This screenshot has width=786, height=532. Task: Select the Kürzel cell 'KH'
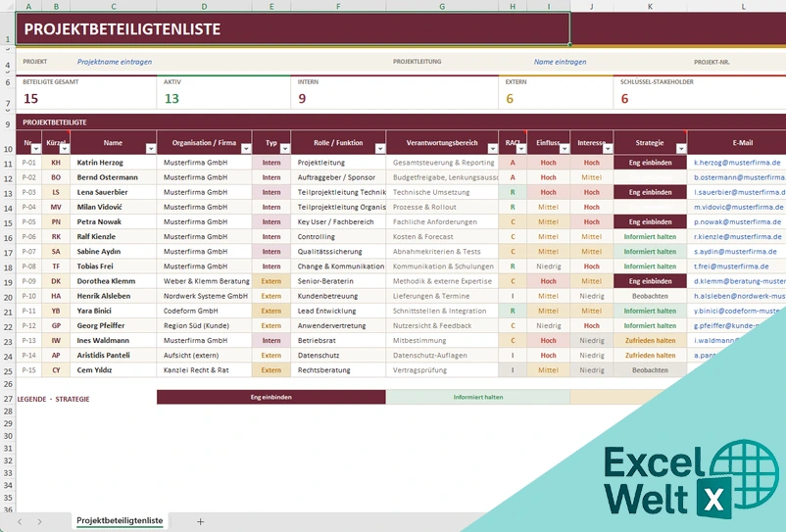pos(56,163)
